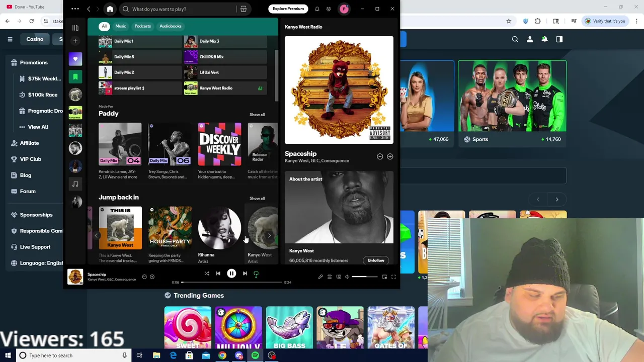Screen dimensions: 644x362
Task: Bookmark page with Chrome star icon
Action: point(509,21)
